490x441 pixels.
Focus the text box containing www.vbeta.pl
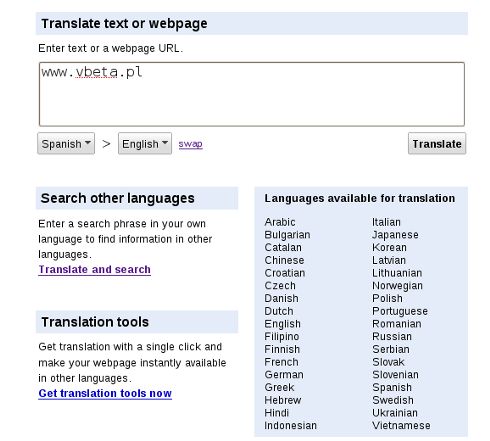point(252,94)
